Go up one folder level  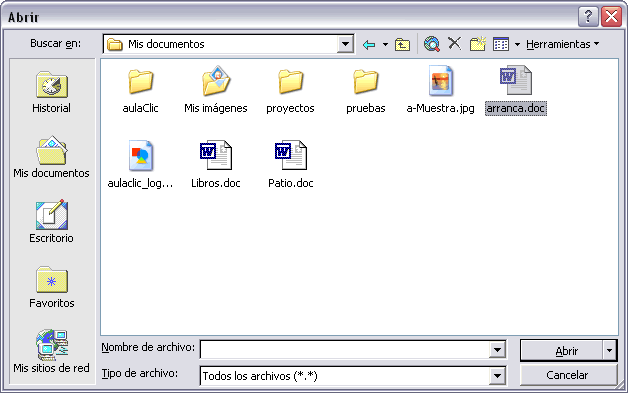(402, 44)
